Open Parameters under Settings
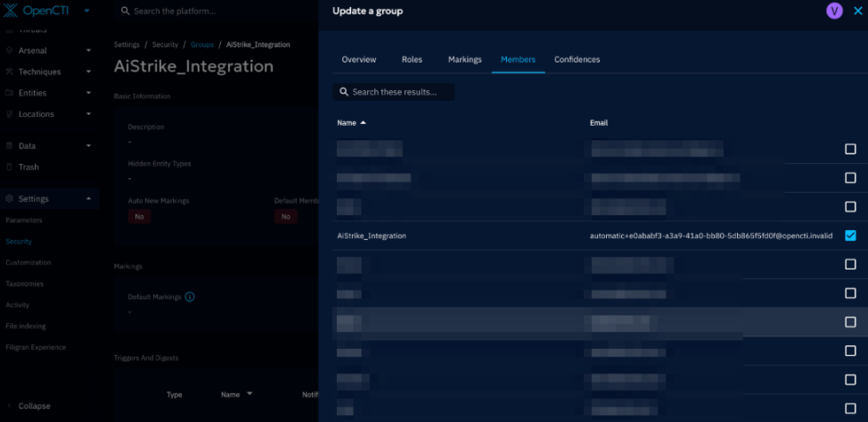This screenshot has height=422, width=868. pyautogui.click(x=24, y=220)
